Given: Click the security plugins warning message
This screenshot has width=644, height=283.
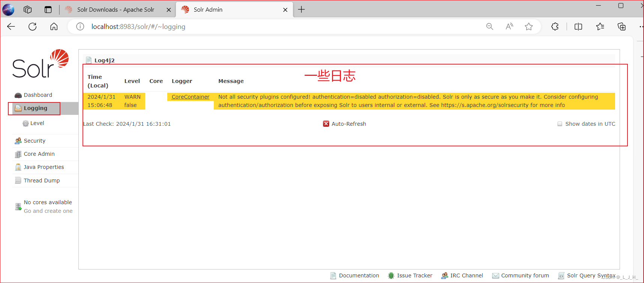Looking at the screenshot, I should (408, 101).
